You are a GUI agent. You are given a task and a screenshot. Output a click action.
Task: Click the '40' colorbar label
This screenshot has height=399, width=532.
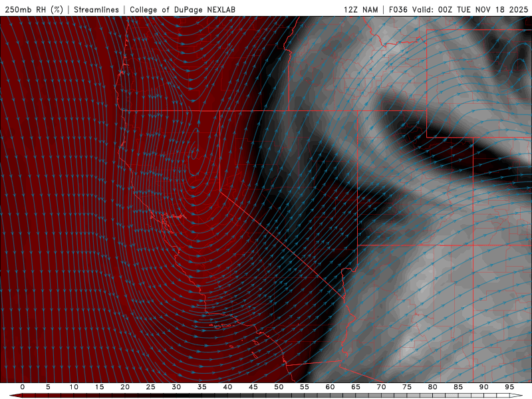coord(227,387)
